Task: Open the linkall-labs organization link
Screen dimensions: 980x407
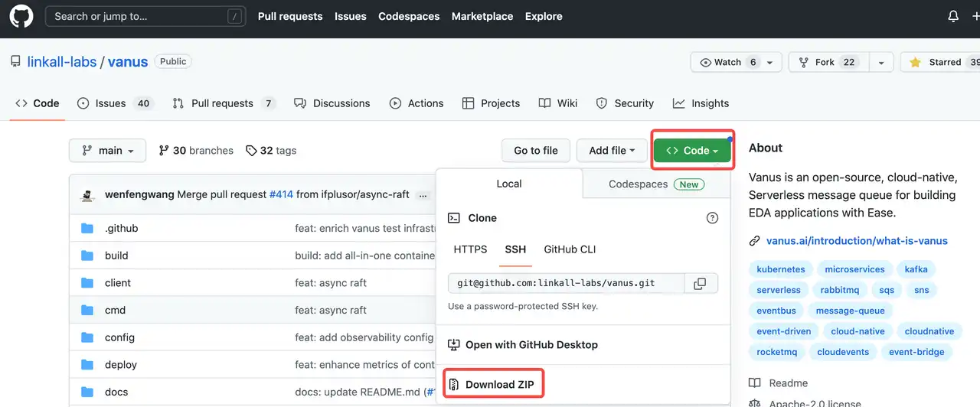Action: pyautogui.click(x=62, y=62)
